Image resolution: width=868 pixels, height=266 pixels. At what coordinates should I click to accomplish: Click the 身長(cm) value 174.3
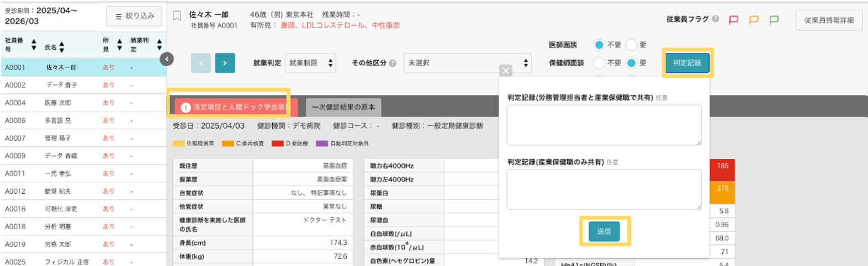(x=338, y=243)
